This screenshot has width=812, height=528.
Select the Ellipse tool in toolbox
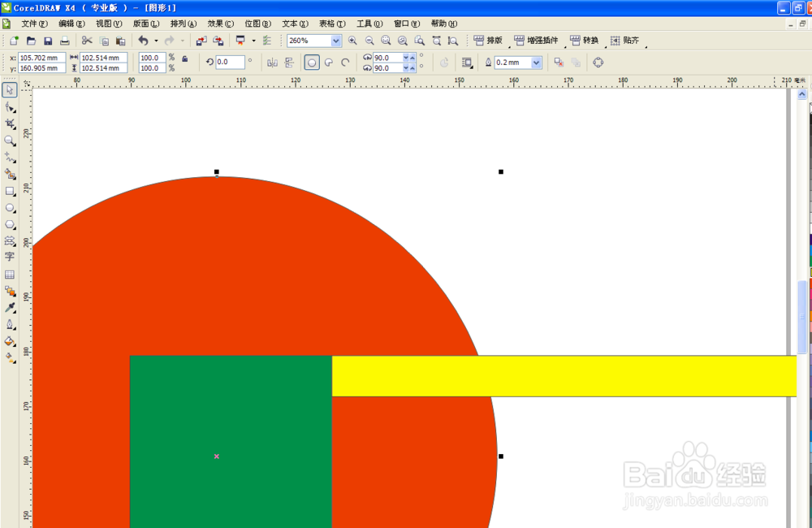click(10, 208)
